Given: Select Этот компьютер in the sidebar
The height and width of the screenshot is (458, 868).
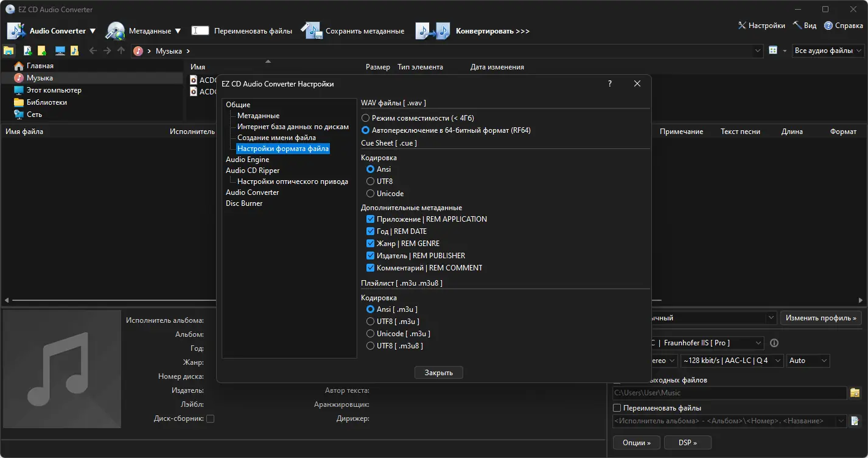Looking at the screenshot, I should [x=54, y=90].
